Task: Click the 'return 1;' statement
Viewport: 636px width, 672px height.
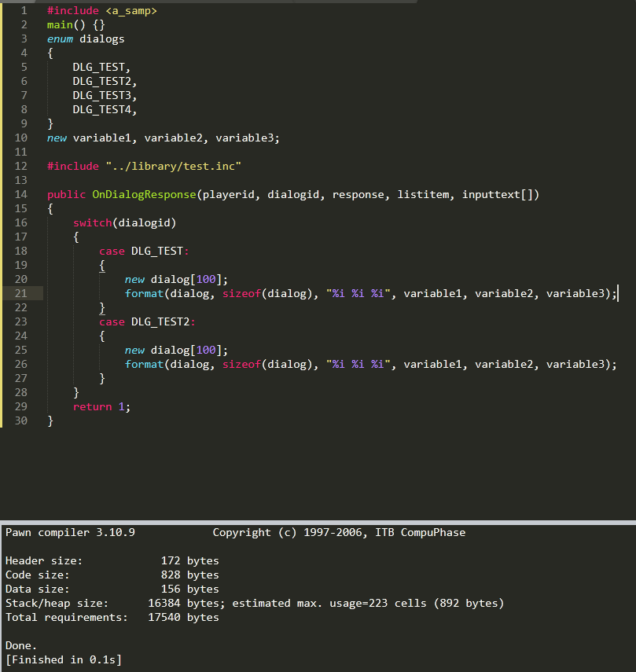Action: click(101, 406)
